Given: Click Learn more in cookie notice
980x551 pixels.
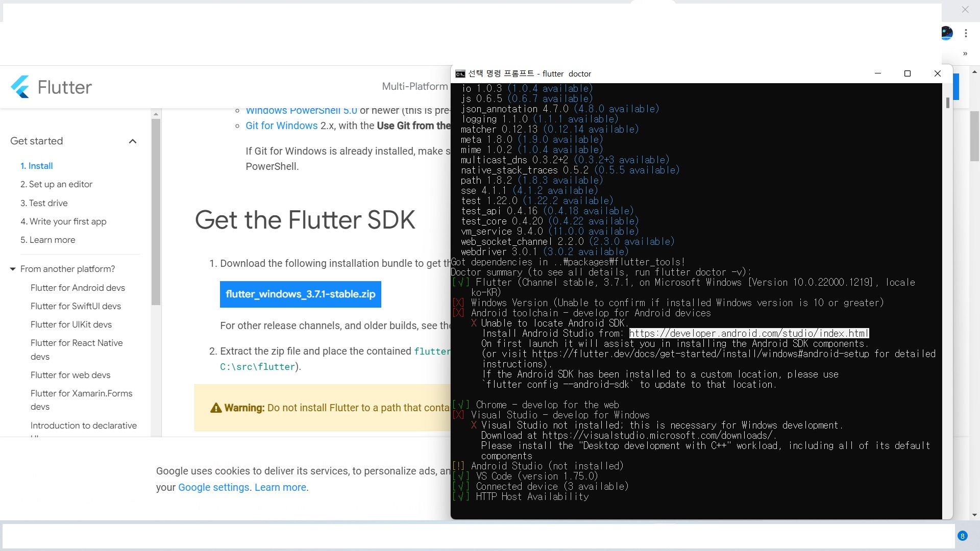Looking at the screenshot, I should [x=280, y=487].
